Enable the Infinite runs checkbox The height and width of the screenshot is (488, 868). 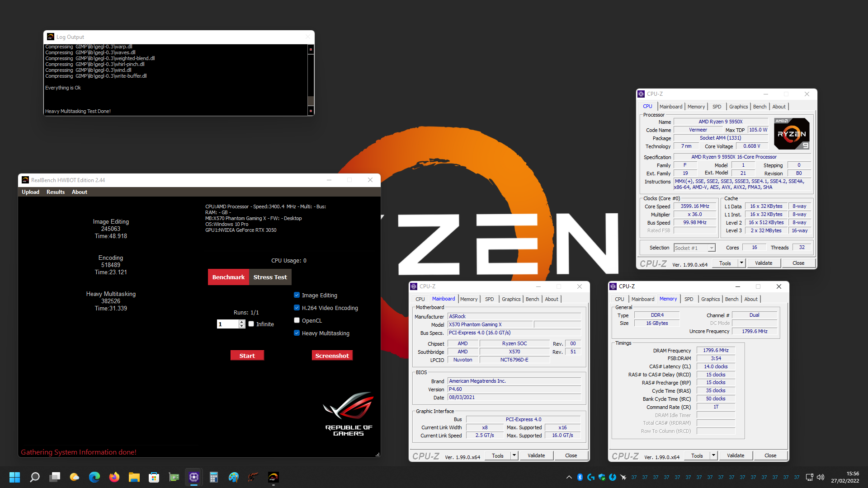click(251, 324)
